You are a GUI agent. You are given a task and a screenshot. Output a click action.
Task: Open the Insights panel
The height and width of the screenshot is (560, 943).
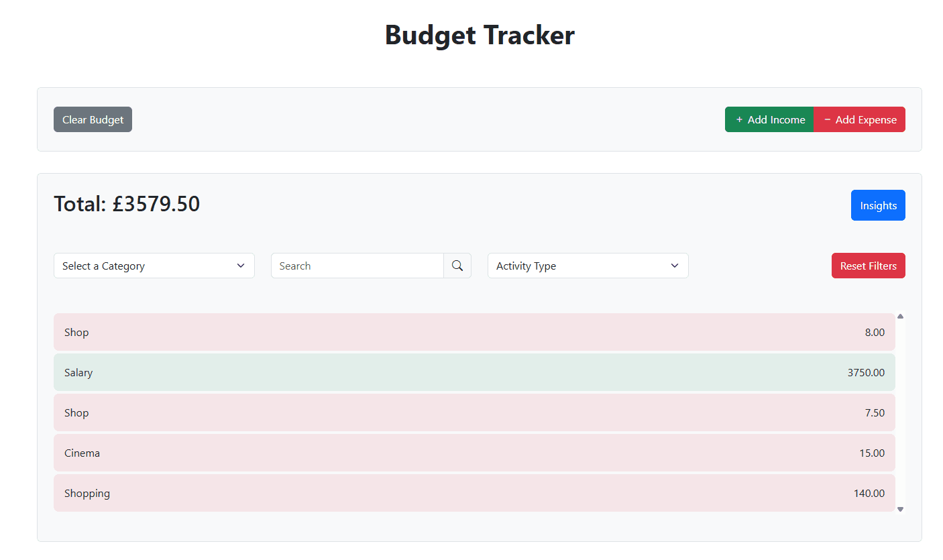pyautogui.click(x=878, y=205)
